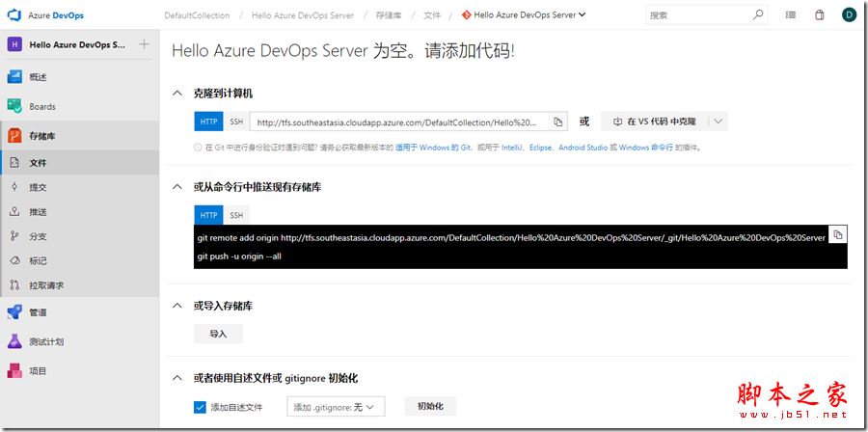This screenshot has height=432, width=868.
Task: Click the Hello Azure DevOps S... project title
Action: click(77, 44)
